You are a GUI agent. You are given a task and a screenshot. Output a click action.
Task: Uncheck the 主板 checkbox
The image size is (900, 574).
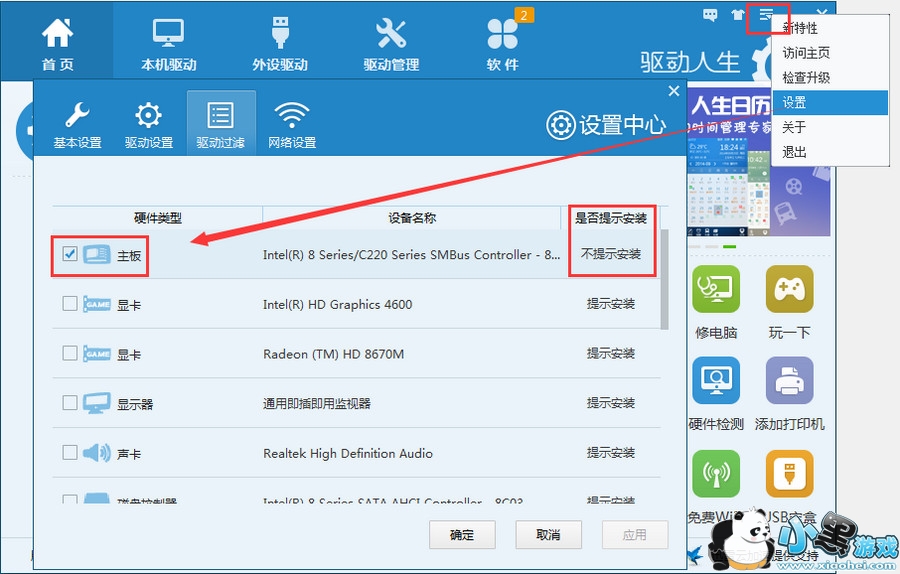(x=69, y=254)
